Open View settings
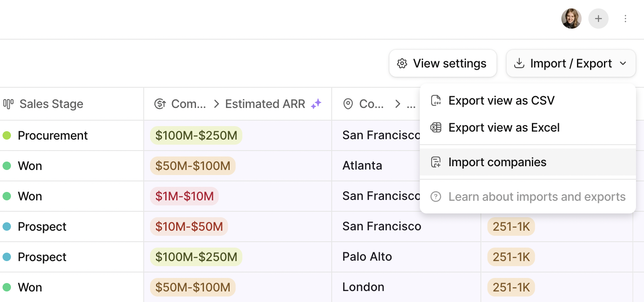The image size is (644, 302). (443, 63)
